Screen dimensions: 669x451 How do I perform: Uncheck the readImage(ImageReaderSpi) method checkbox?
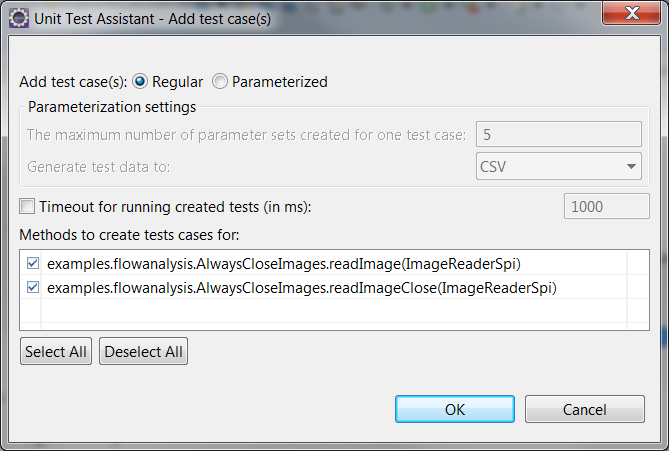33,263
